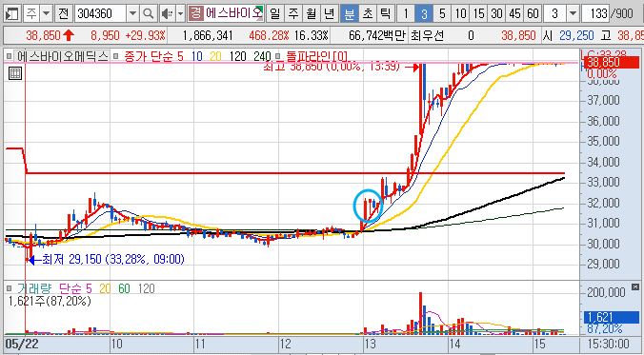Toggle the side panel icon in toolbar

point(12,14)
